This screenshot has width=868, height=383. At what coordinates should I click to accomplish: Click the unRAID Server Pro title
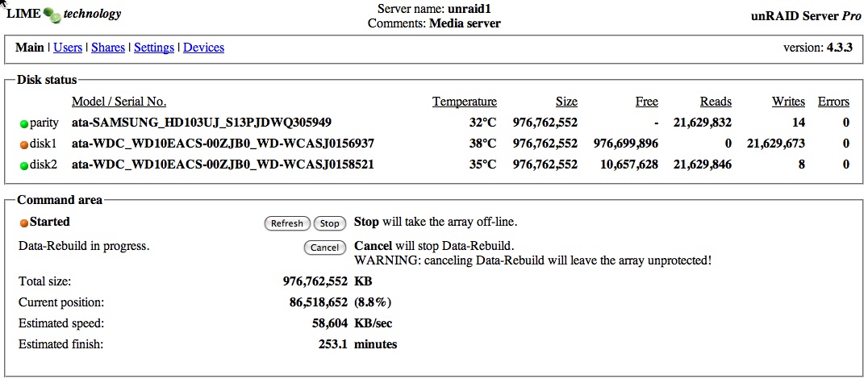806,16
